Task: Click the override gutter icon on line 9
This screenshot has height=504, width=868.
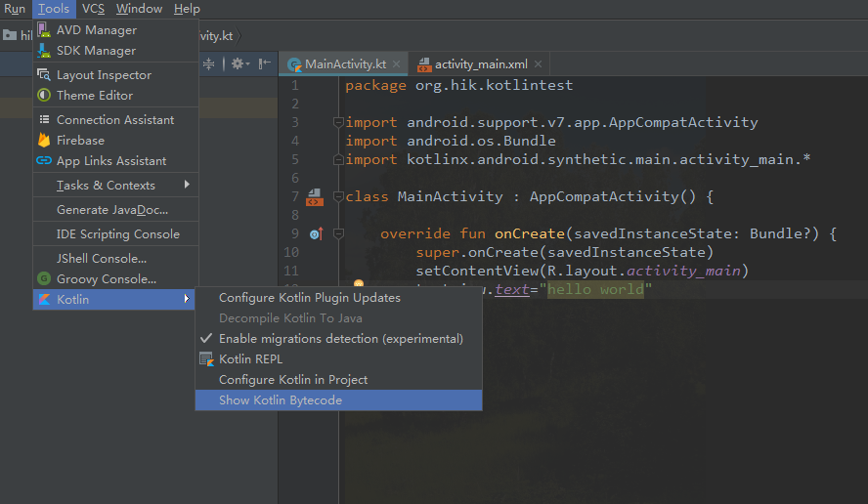Action: tap(316, 234)
